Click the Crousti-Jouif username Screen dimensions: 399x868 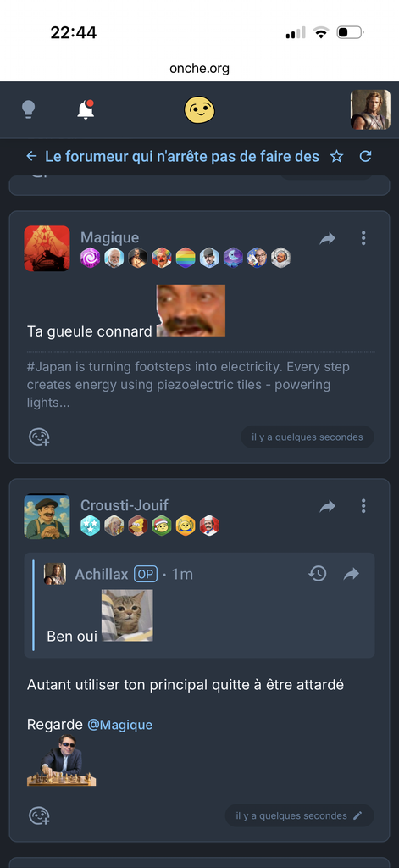[x=125, y=505]
